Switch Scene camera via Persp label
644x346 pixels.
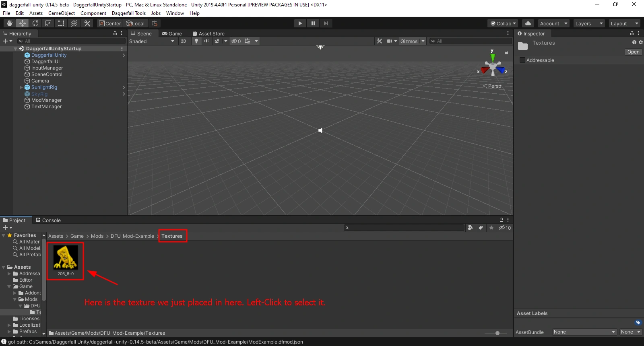[x=492, y=86]
